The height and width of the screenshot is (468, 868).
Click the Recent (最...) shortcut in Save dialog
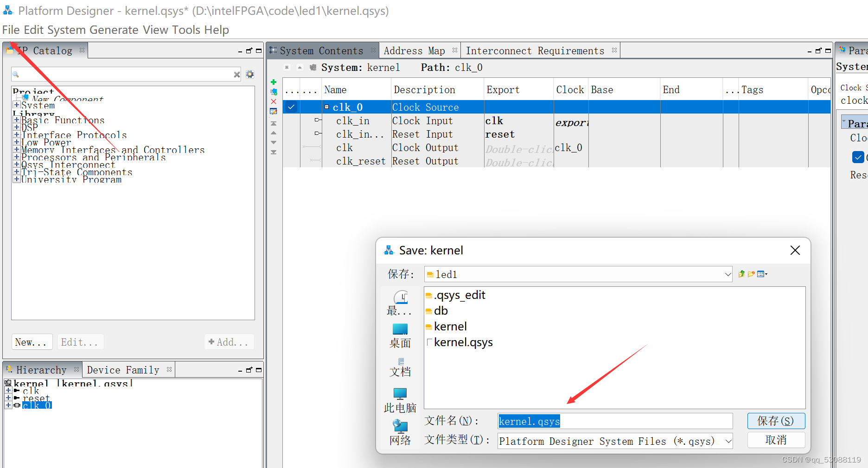[x=400, y=304]
